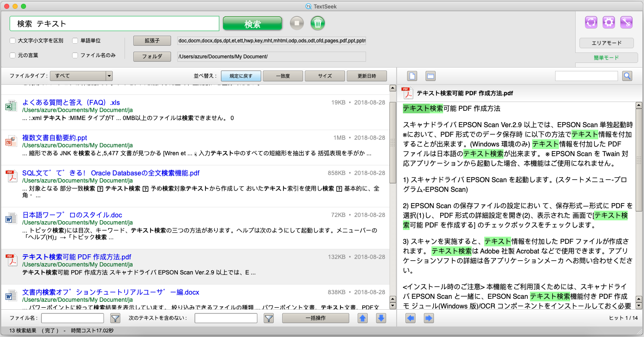Jump to next hit with right arrow
Viewport: 644px width, 337px height.
pos(428,318)
